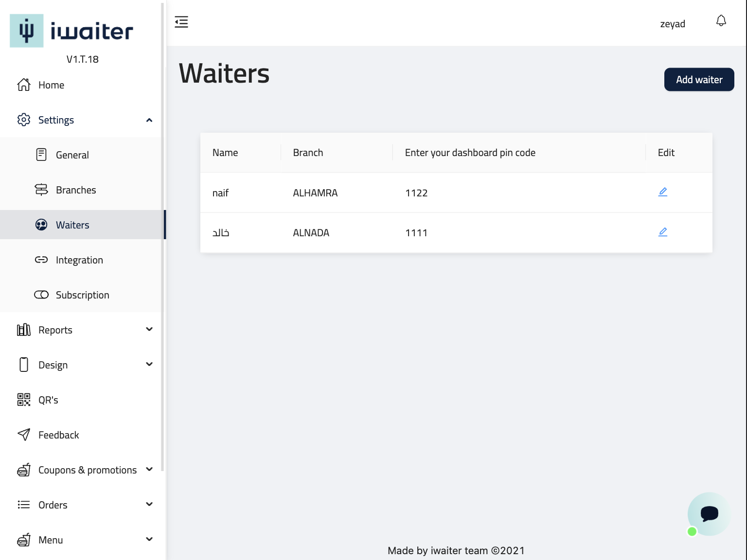Viewport: 747px width, 560px height.
Task: Open the live chat bubble
Action: [x=709, y=514]
